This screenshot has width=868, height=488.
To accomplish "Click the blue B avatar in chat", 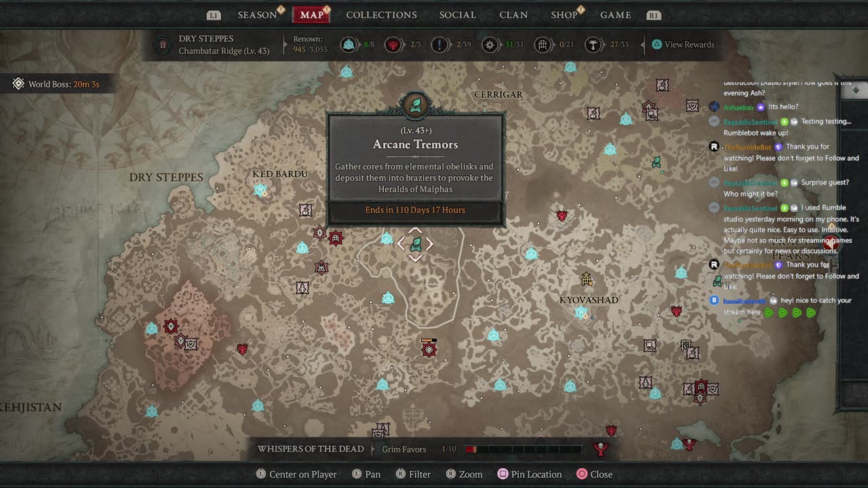I will 714,300.
